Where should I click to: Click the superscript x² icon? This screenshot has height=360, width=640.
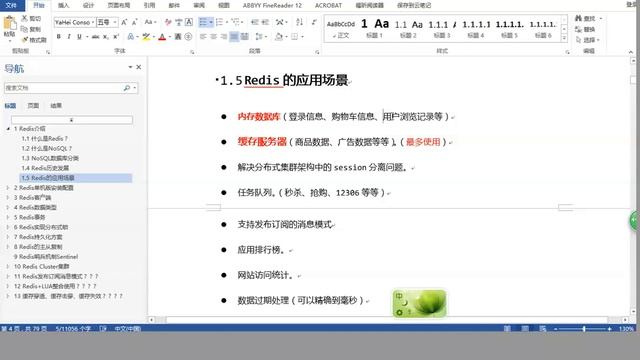click(116, 37)
